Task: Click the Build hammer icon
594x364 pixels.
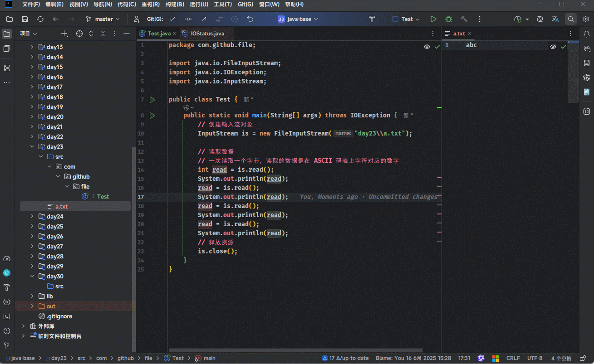Action: pyautogui.click(x=464, y=19)
